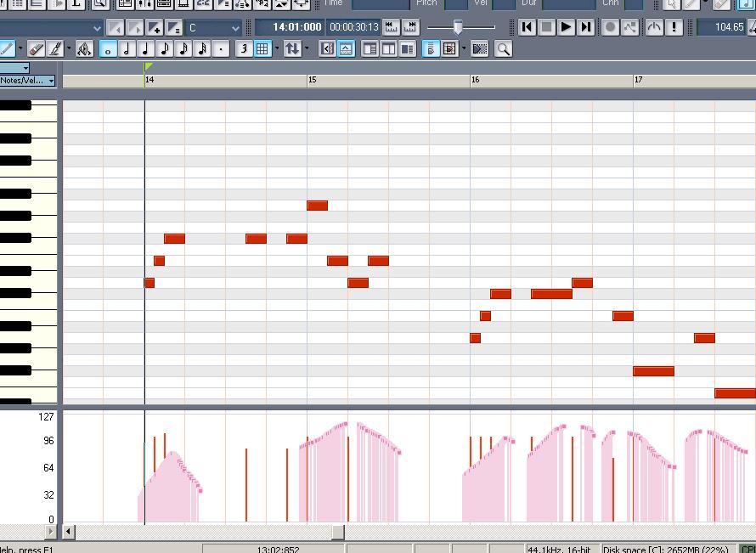
Task: Click measure 16 on the ruler
Action: coord(476,80)
